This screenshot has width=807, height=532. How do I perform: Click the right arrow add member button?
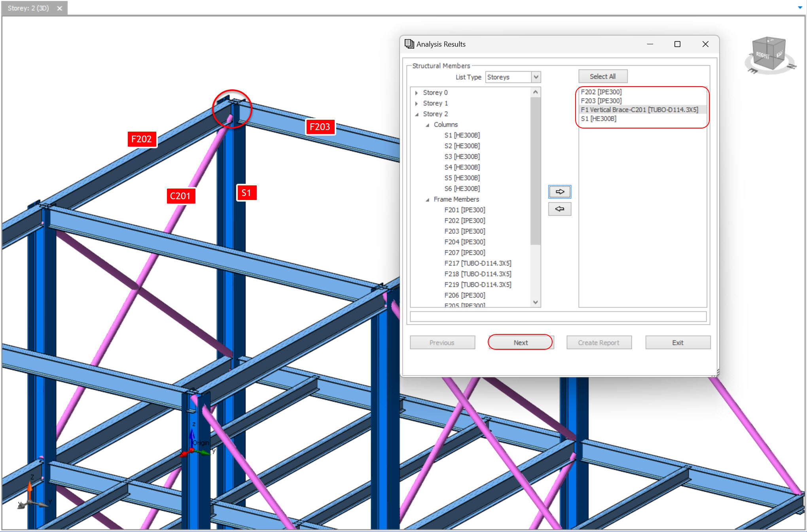click(559, 192)
